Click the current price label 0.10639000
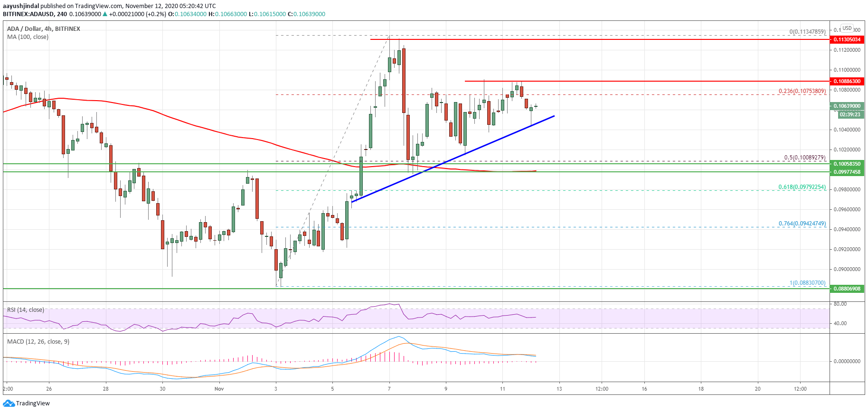Screen dimensions: 868x412 [847, 106]
